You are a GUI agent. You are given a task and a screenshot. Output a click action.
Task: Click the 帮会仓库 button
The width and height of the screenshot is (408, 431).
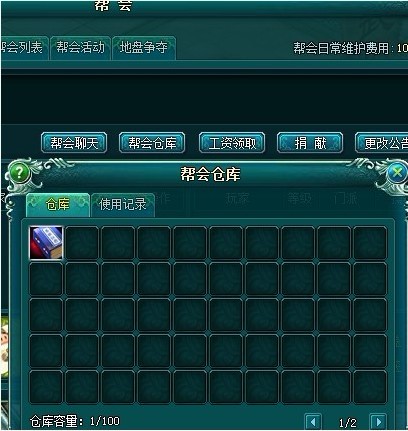152,143
